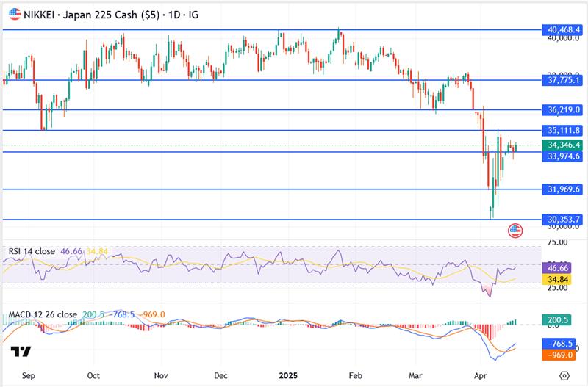Select the 30,353.7 support line label

(564, 219)
